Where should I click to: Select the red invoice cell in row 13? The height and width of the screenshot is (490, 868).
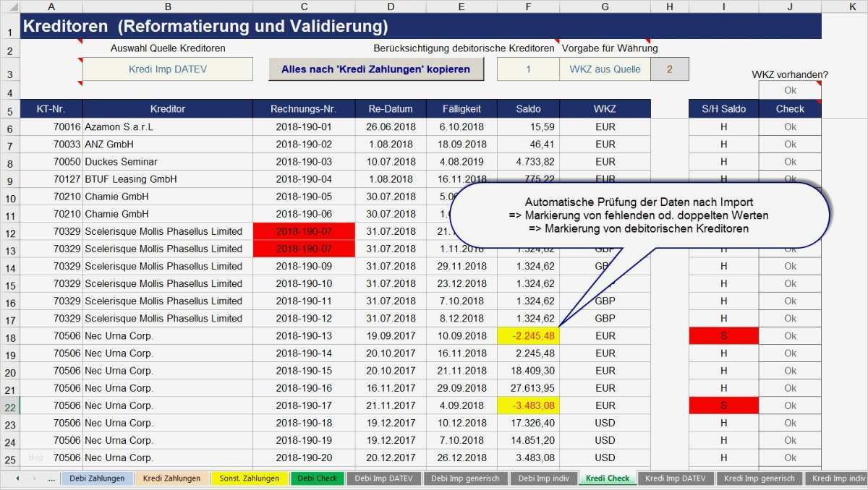(304, 249)
